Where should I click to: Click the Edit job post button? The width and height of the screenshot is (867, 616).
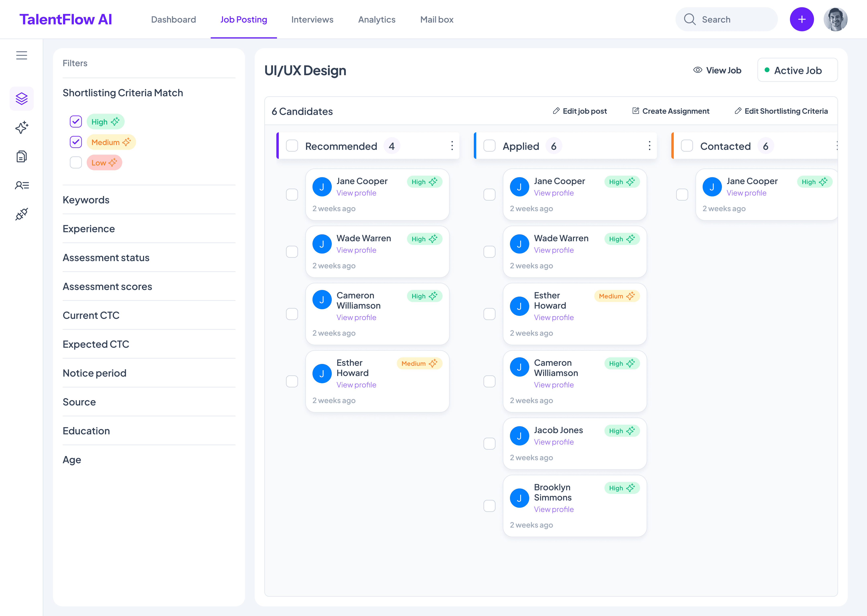[x=580, y=111]
